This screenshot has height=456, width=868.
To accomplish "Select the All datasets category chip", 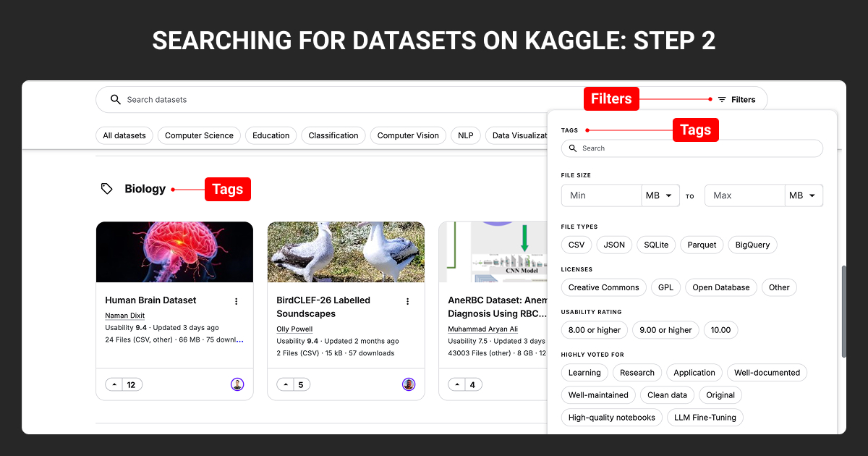I will click(124, 135).
